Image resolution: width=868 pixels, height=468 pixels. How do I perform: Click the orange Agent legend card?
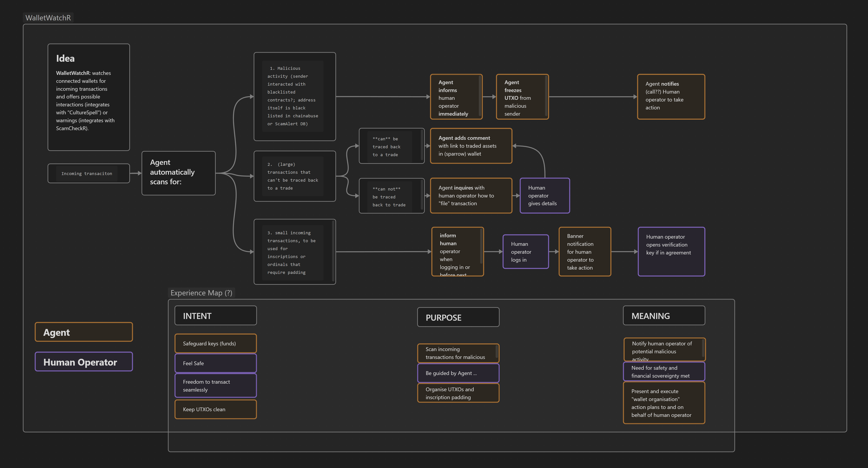click(84, 332)
